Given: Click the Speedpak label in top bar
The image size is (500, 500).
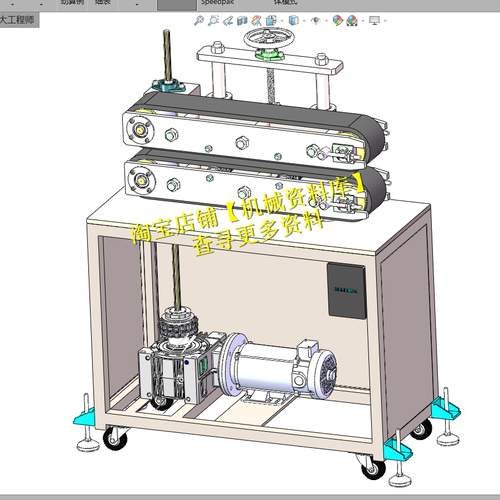Looking at the screenshot, I should 217,2.
